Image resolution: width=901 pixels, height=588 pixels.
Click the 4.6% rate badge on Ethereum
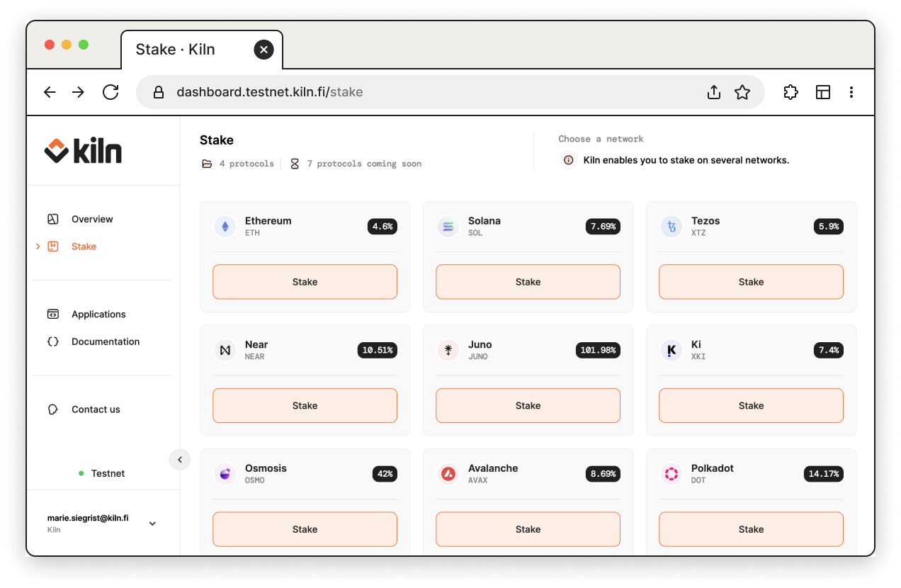(382, 227)
